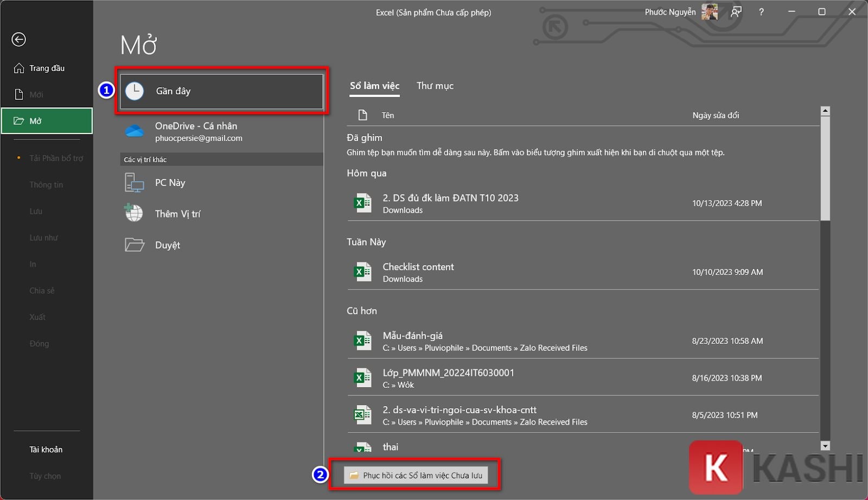Open Mẫu-đánh-giá workbook
868x500 pixels.
(x=583, y=341)
